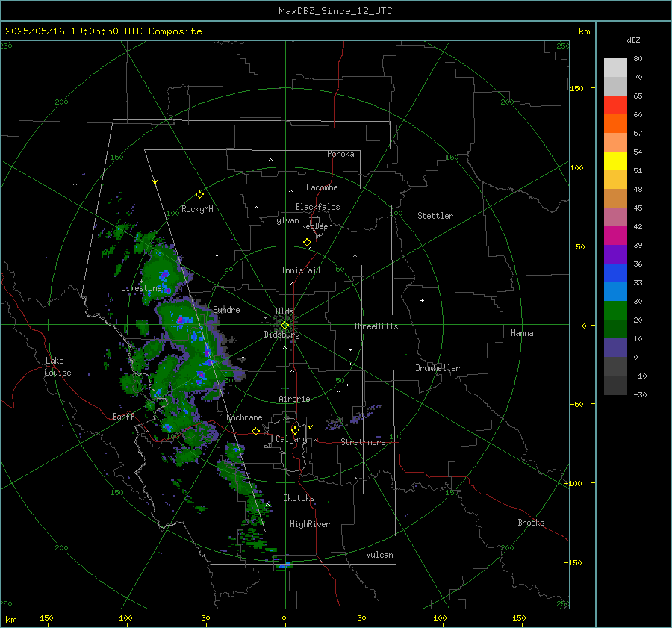The width and height of the screenshot is (672, 628).
Task: Click the yellow V marker above RockyMH diamond
Action: pyautogui.click(x=155, y=182)
